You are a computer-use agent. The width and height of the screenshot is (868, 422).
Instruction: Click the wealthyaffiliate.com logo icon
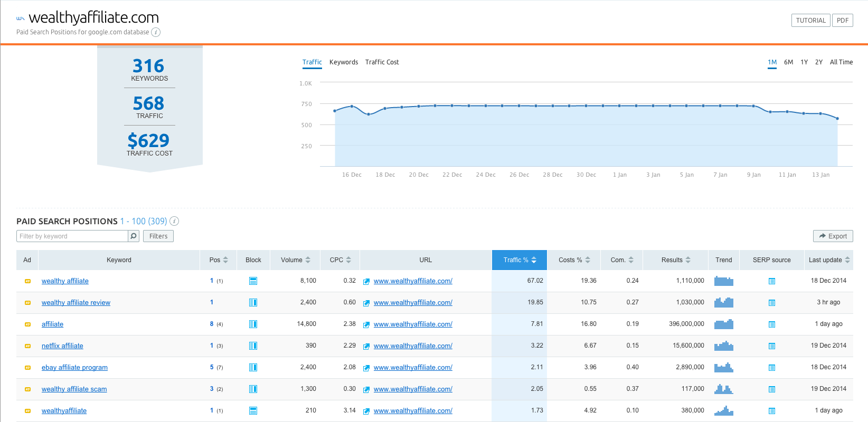tap(21, 18)
